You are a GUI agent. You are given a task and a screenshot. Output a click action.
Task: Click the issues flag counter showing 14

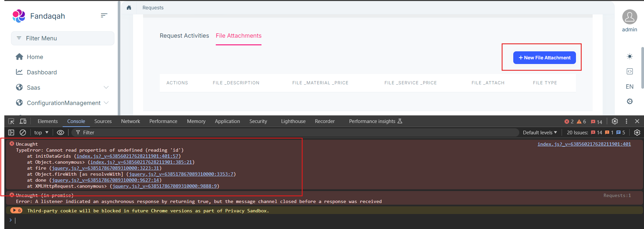pos(597,122)
